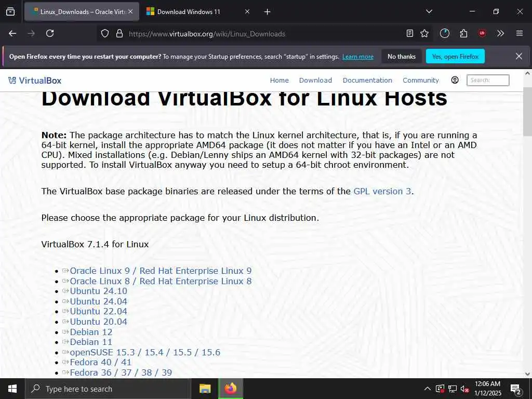Open the Windows Start menu
Screen dimensions: 532x399
pos(12,389)
